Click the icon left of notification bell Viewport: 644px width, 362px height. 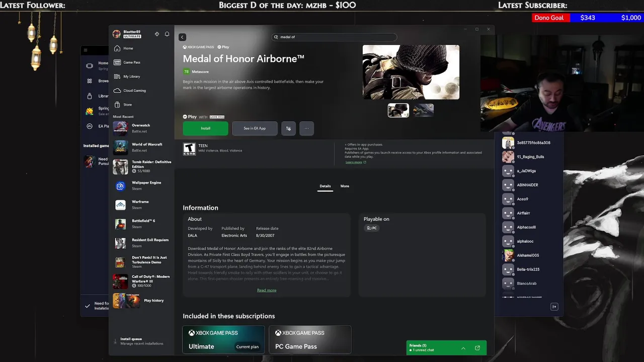pos(157,34)
